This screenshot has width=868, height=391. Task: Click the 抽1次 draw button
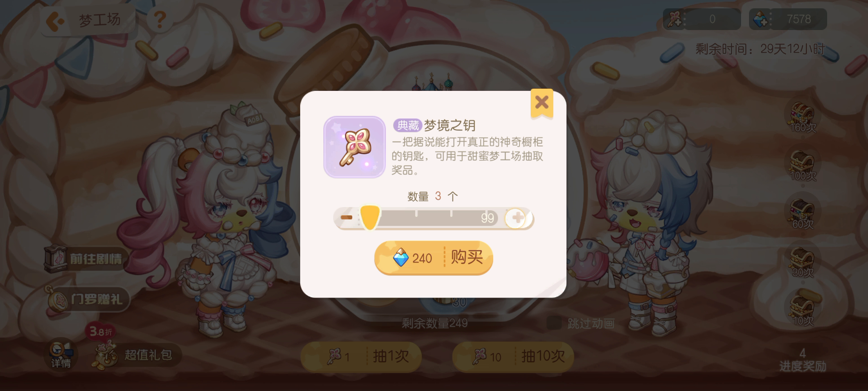[361, 357]
